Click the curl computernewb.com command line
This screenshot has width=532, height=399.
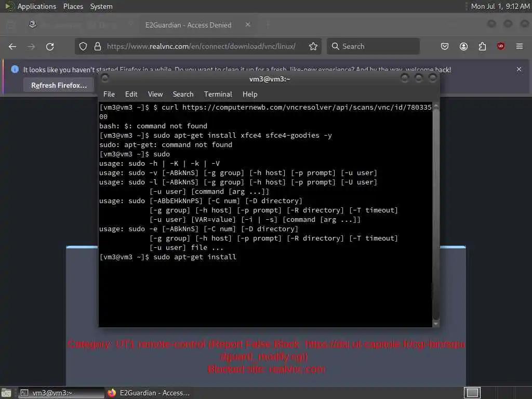[x=265, y=112]
